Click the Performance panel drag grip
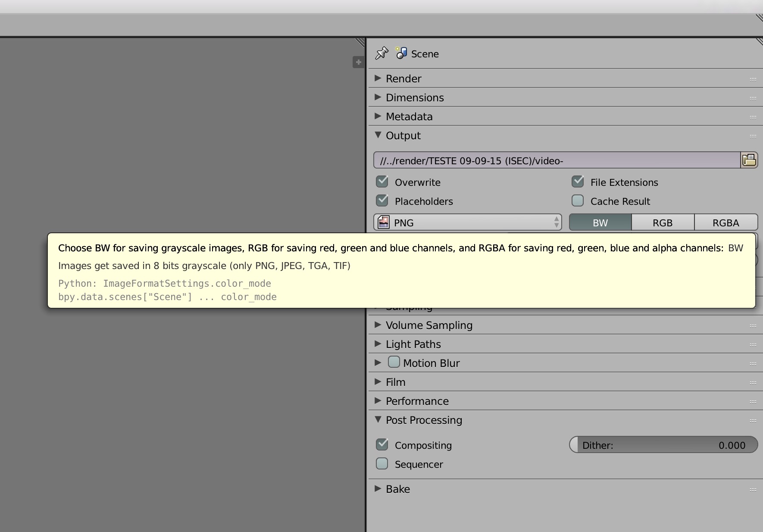This screenshot has width=763, height=532. click(753, 402)
